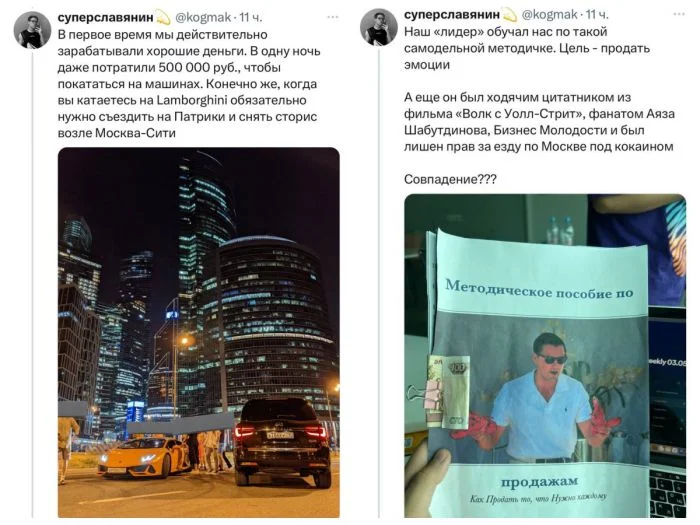Click banana emoji beside right username
The height and width of the screenshot is (525, 700).
tap(509, 15)
